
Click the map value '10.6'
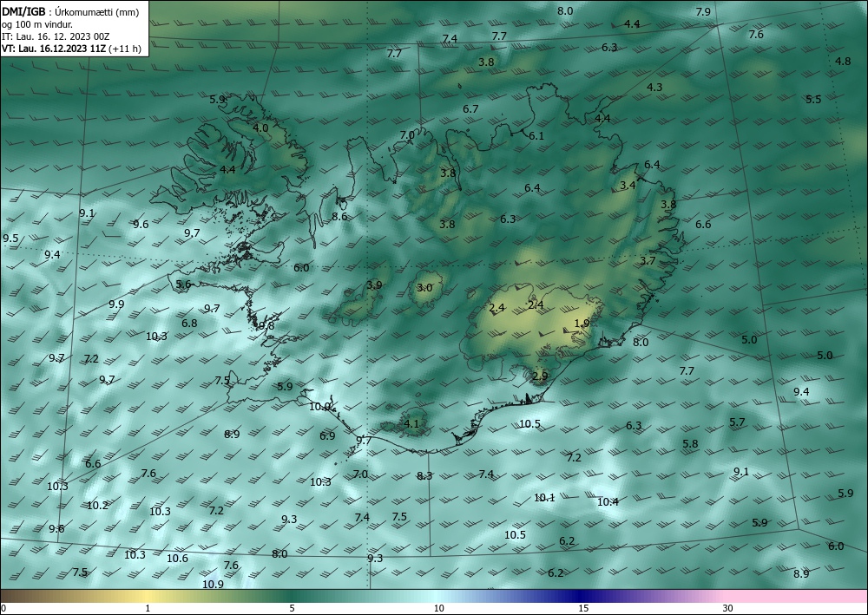tap(177, 559)
